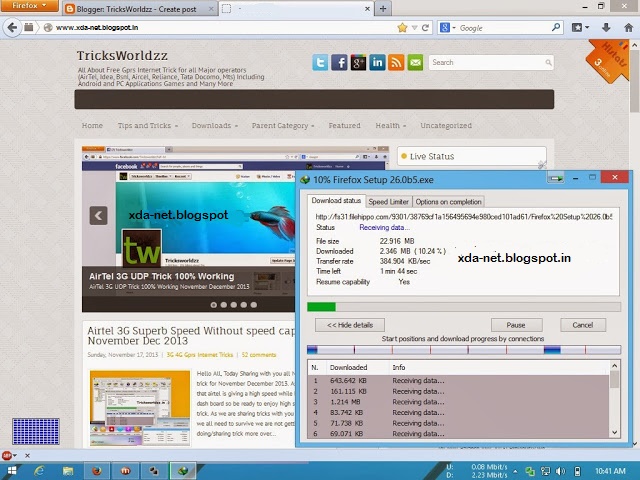The width and height of the screenshot is (640, 480).
Task: Reload the page with refresh icon
Action: (x=425, y=28)
